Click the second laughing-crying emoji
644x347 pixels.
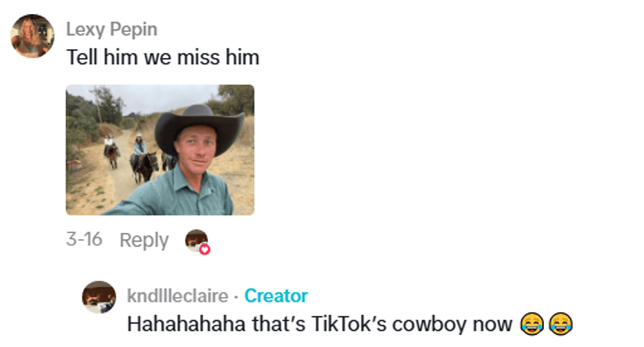click(561, 324)
